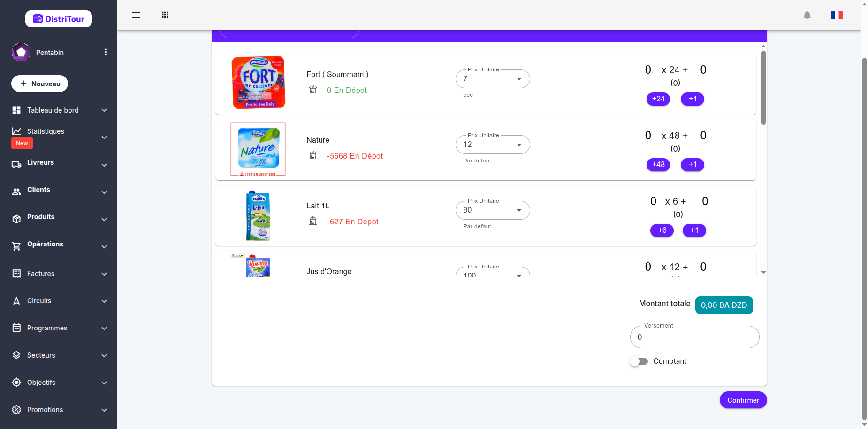This screenshot has width=868, height=429.
Task: Click the product list scrollbar down arrow
Action: [763, 272]
